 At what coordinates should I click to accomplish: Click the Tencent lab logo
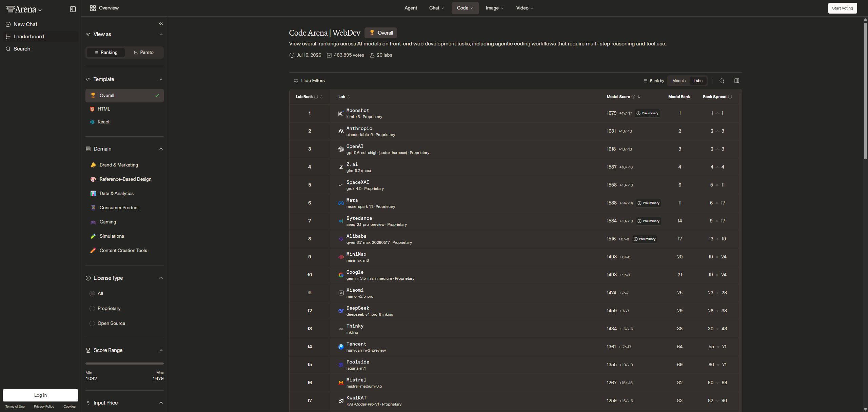341,347
